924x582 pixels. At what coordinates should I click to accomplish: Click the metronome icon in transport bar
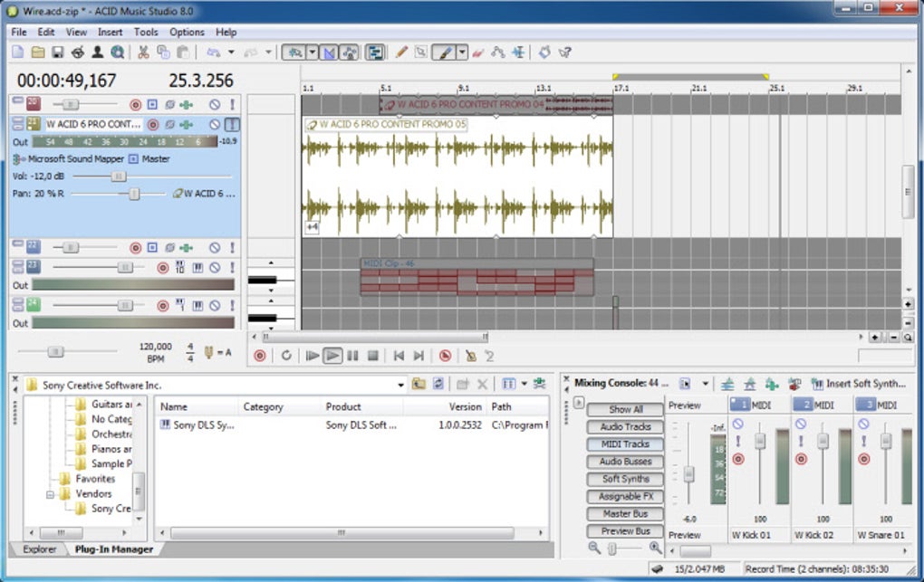(x=470, y=356)
